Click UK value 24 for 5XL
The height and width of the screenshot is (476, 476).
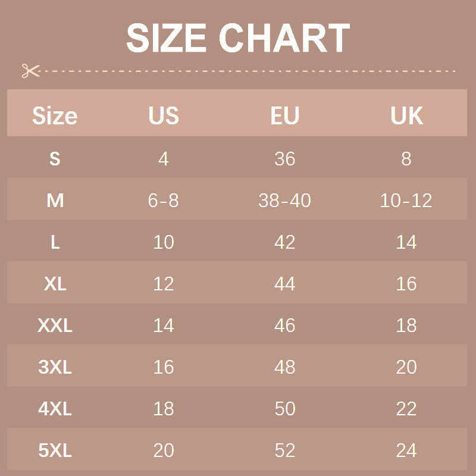406,450
